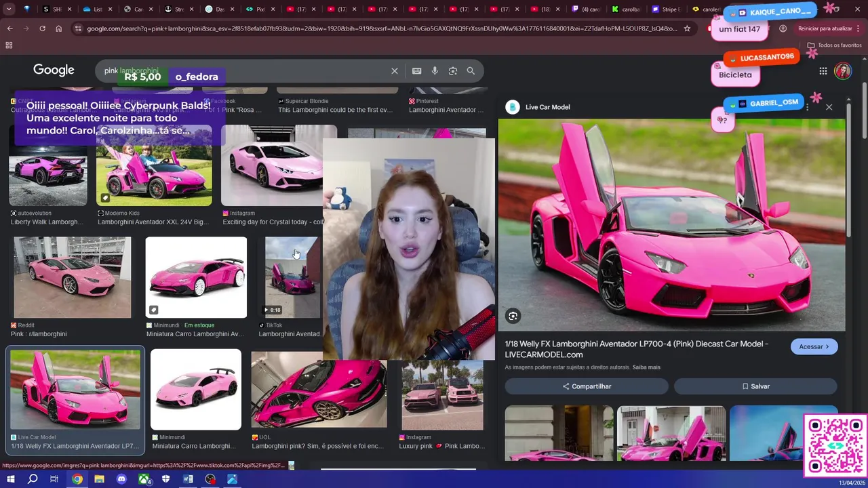Open the Welly FX Lamborghini title link
The image size is (868, 488).
pyautogui.click(x=636, y=349)
